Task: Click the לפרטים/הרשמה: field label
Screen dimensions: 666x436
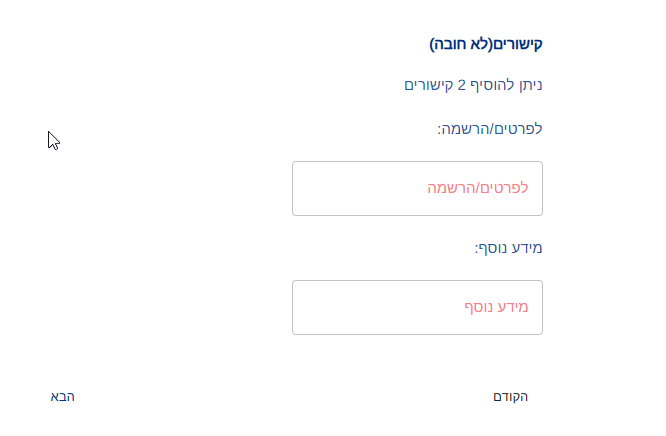Action: click(x=491, y=129)
